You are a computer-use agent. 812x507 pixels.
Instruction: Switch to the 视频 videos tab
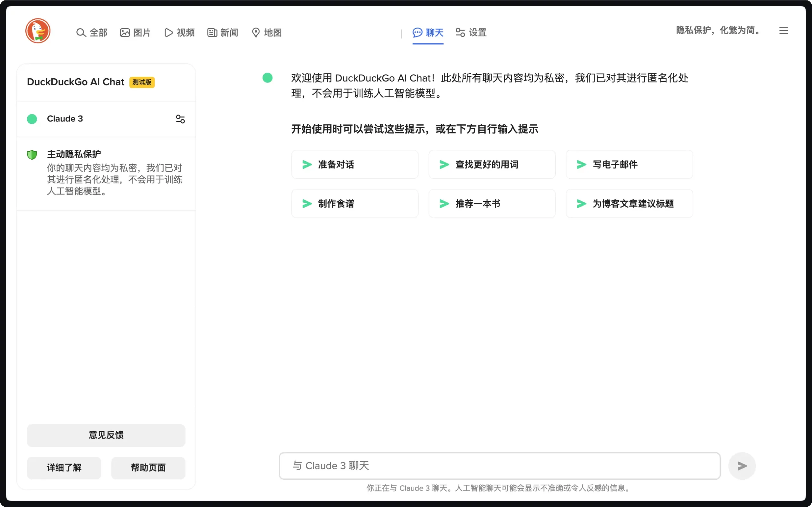[x=179, y=33]
